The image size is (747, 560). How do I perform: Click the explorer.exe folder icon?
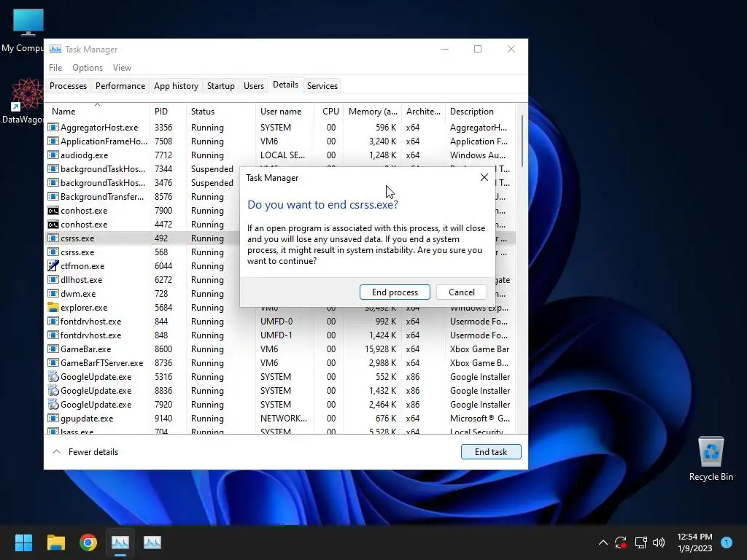click(53, 307)
